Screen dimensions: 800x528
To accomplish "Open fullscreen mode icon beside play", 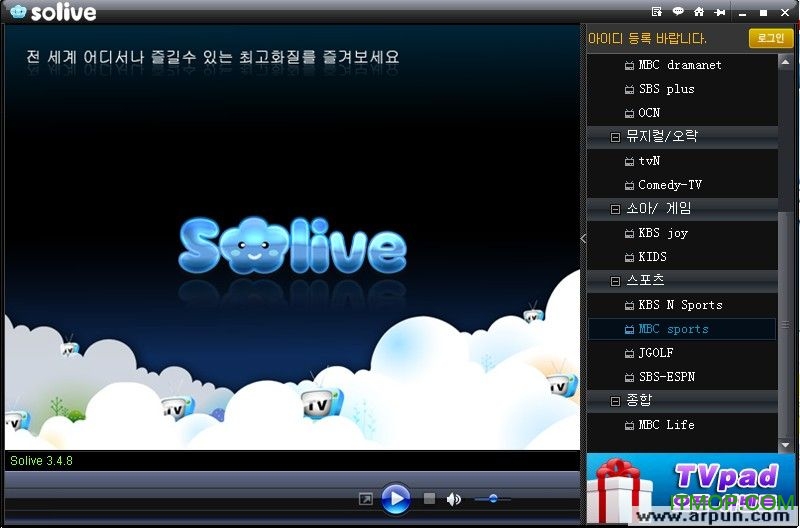I will 365,499.
